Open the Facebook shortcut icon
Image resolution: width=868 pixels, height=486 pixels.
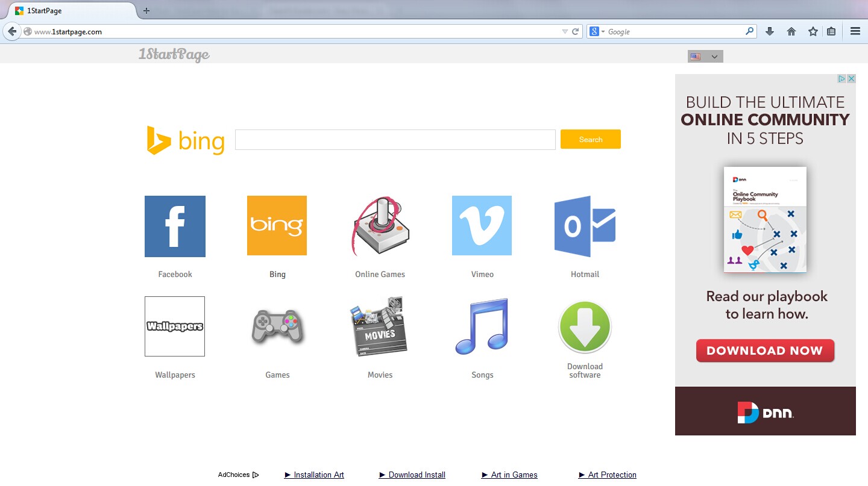[x=175, y=226]
